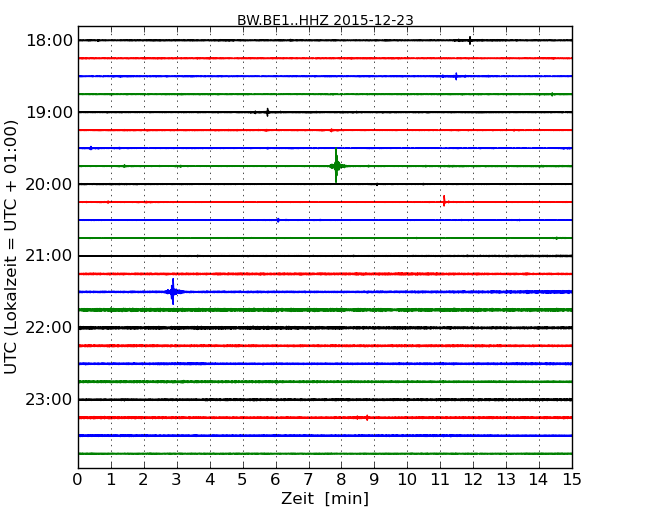The height and width of the screenshot is (520, 650).
Task: Click the red spike near minute 11
Action: (x=444, y=201)
